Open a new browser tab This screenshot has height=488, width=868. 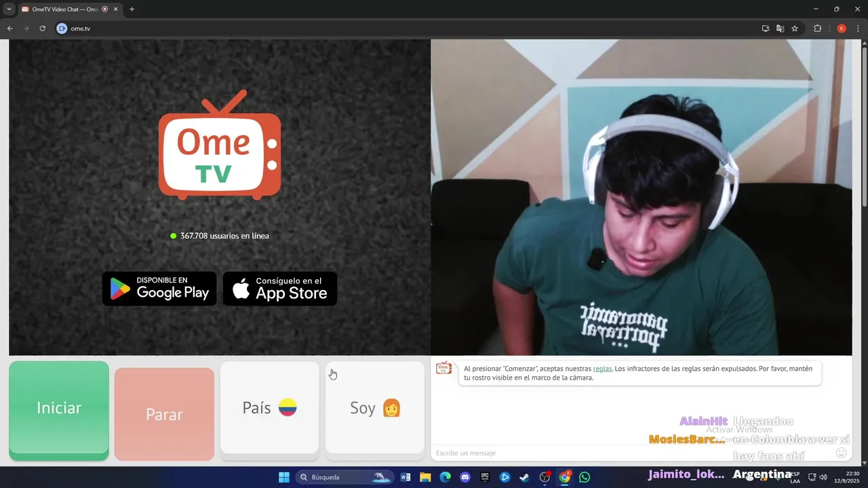(x=132, y=9)
